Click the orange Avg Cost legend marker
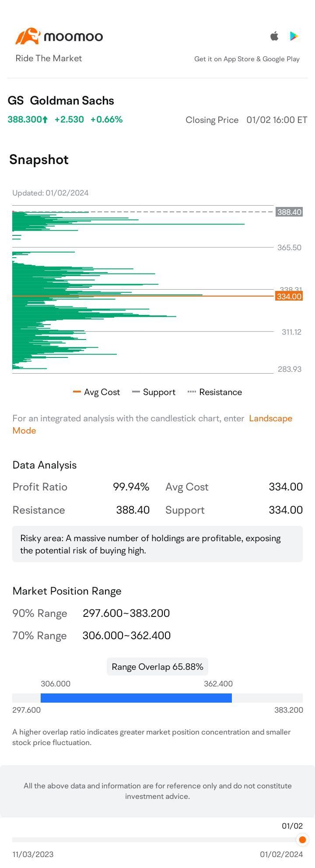 [77, 392]
